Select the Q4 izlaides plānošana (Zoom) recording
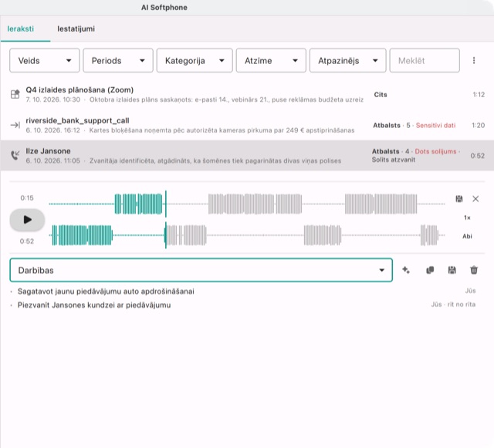This screenshot has height=448, width=494. (x=247, y=94)
